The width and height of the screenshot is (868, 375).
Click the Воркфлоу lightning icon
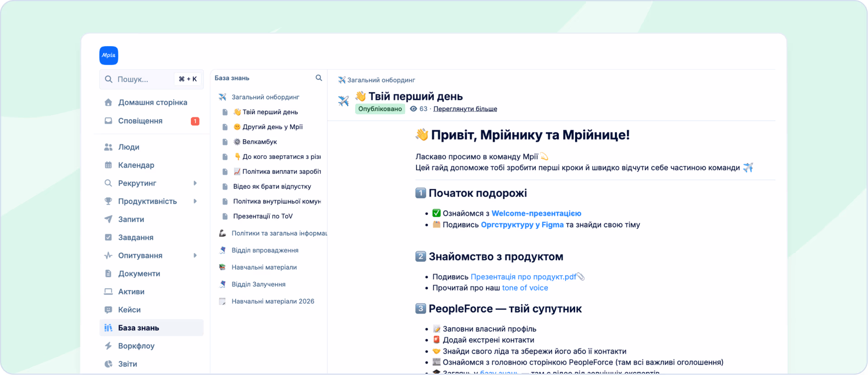(x=108, y=346)
